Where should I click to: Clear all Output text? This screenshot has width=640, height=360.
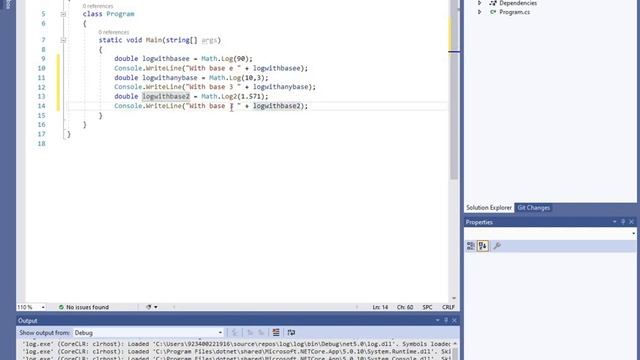click(276, 333)
